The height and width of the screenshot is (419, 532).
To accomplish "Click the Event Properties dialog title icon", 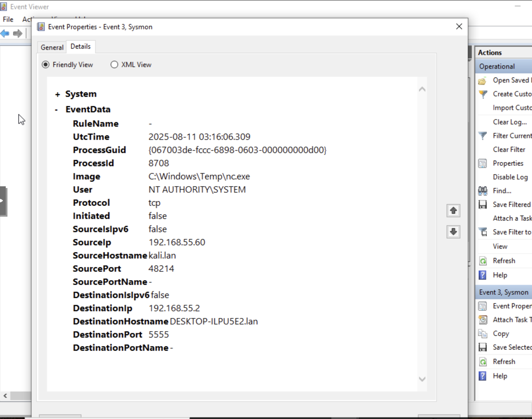I will pyautogui.click(x=41, y=27).
